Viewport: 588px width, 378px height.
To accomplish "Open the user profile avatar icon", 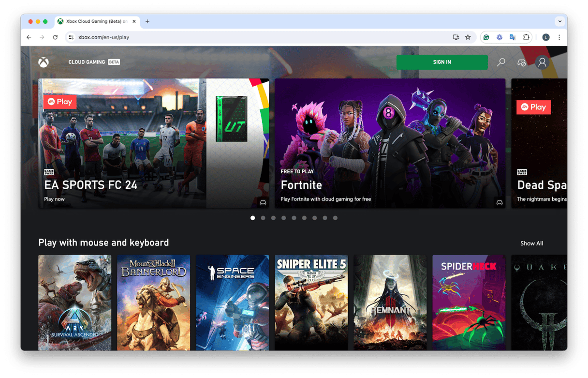I will coord(542,62).
